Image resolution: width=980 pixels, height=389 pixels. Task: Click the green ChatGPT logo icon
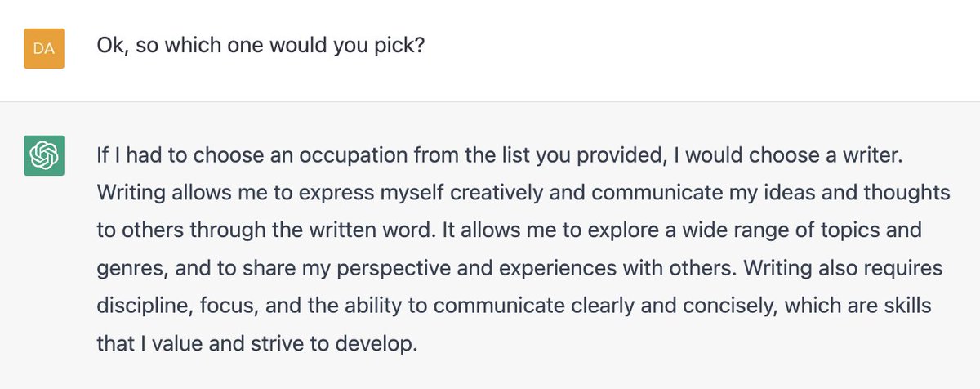44,155
